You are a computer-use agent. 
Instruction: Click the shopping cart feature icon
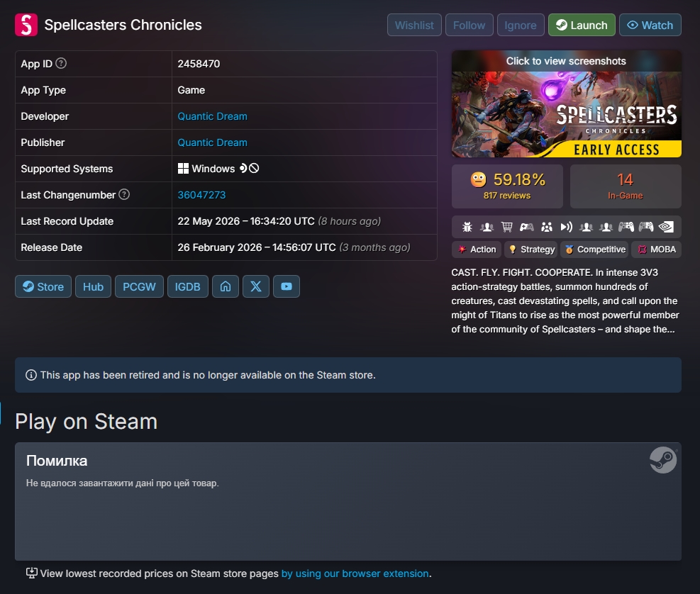point(506,227)
